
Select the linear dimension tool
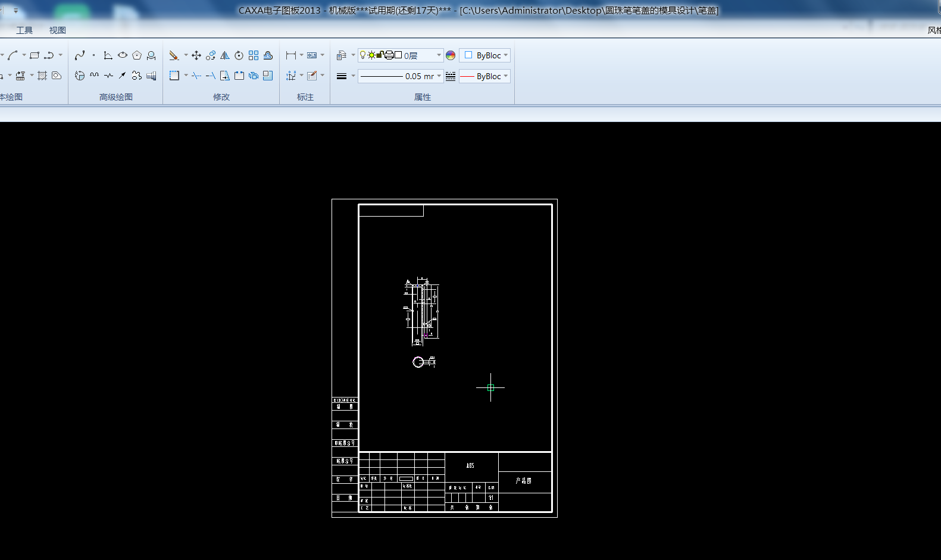tap(290, 55)
